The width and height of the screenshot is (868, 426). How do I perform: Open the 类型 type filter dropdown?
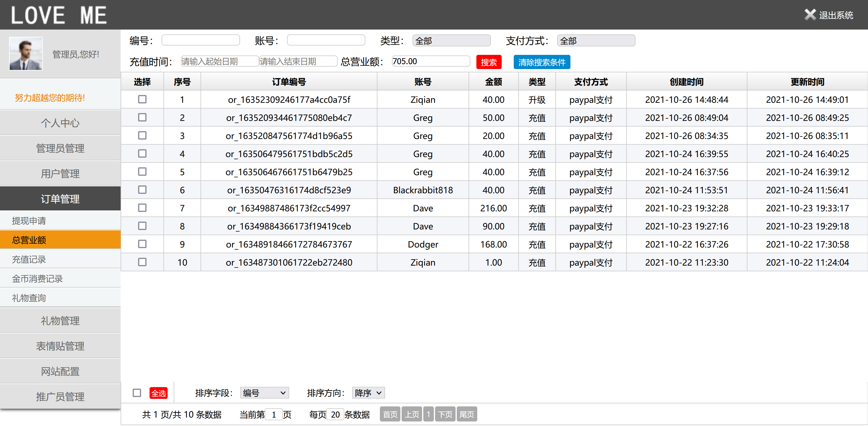451,41
